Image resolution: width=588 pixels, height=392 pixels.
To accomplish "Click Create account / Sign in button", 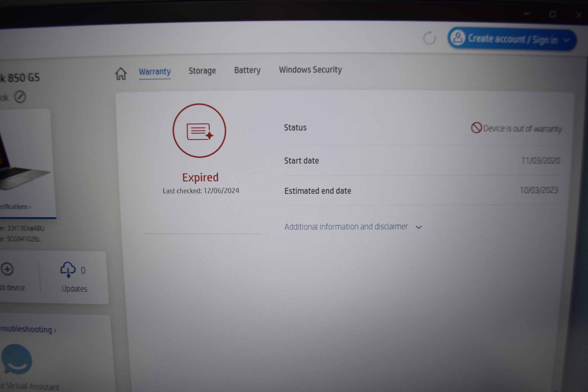I will [512, 39].
